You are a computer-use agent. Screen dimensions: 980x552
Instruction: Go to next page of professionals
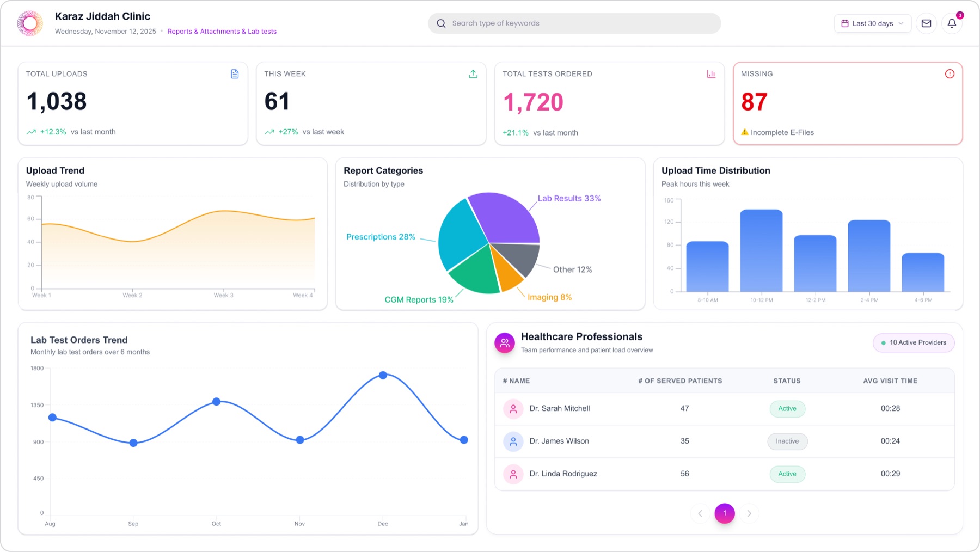click(x=749, y=513)
